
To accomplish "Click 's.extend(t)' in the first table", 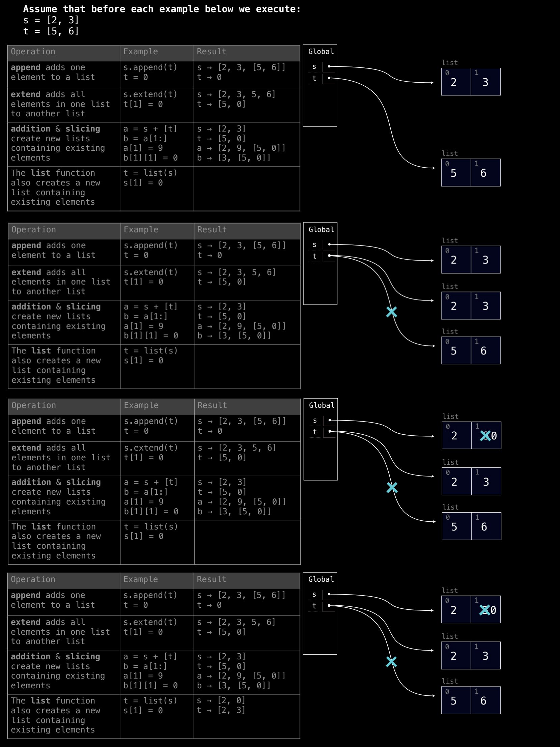I will [x=150, y=94].
